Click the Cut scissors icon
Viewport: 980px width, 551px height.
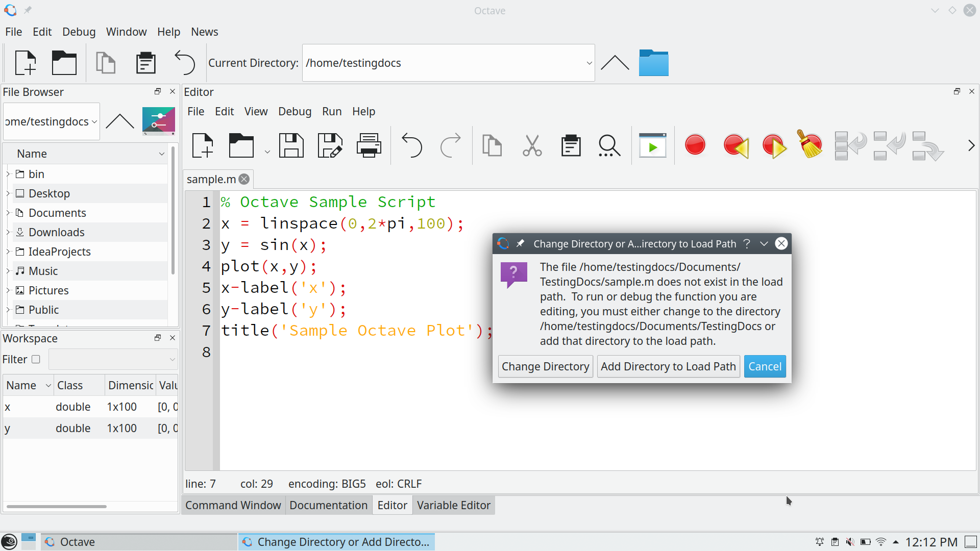coord(532,146)
